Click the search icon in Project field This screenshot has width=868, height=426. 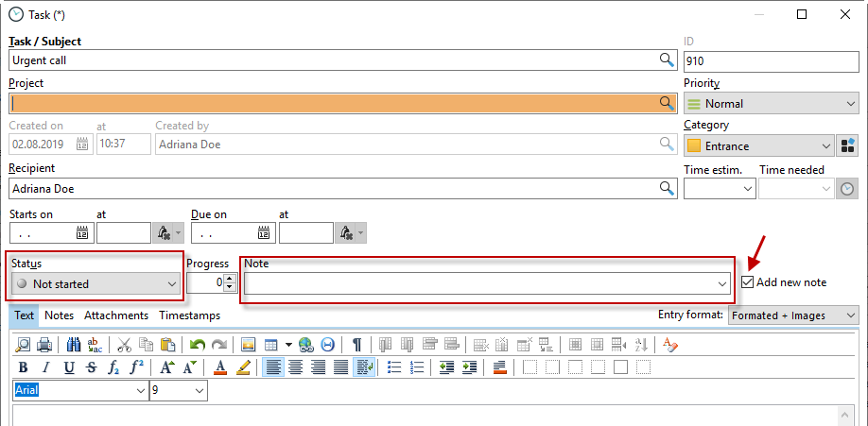(x=667, y=103)
